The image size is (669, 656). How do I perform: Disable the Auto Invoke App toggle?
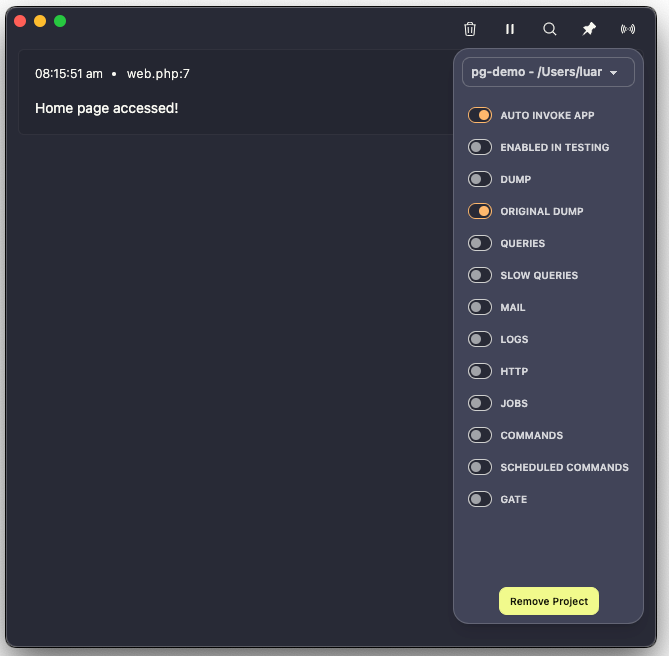click(480, 115)
